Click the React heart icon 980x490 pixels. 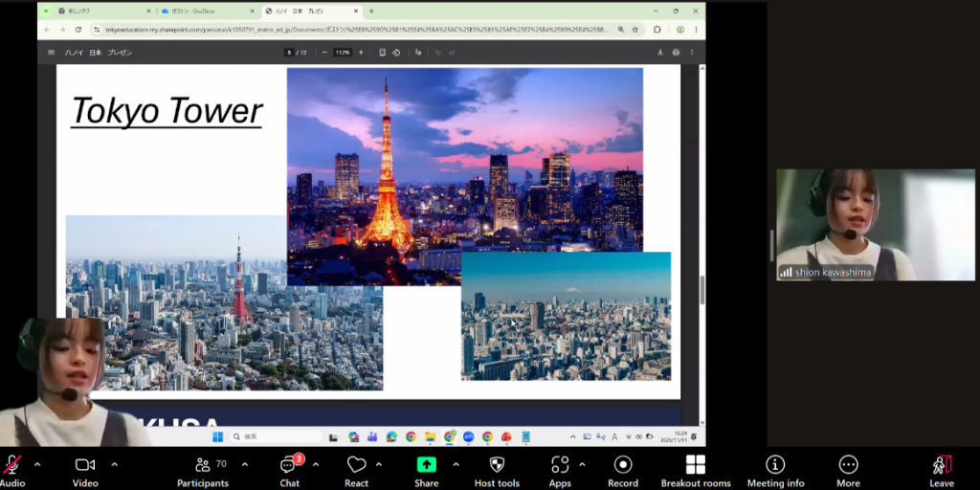(x=356, y=465)
